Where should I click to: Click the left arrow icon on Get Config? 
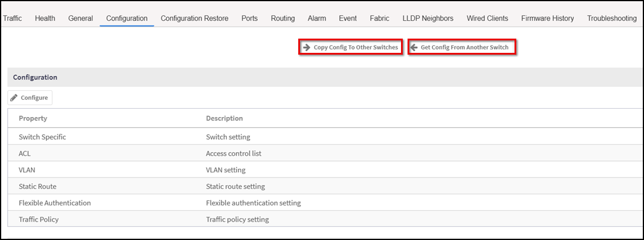coord(414,48)
